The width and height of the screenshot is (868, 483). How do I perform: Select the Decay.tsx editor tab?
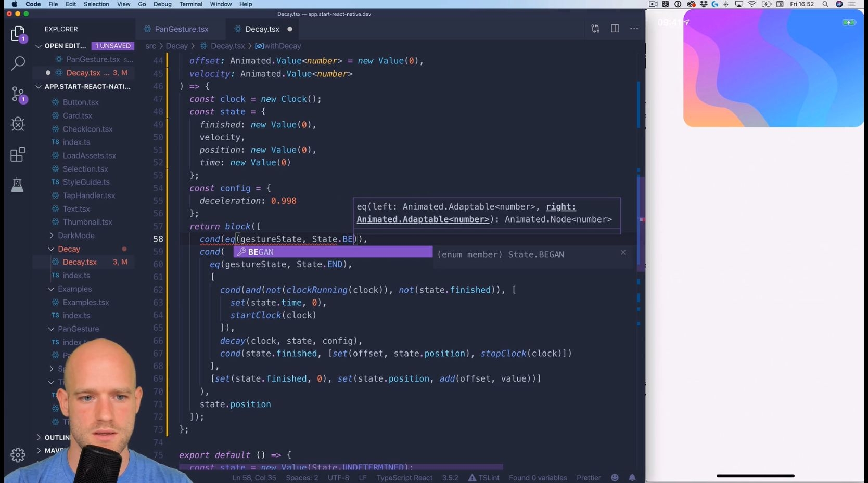262,29
